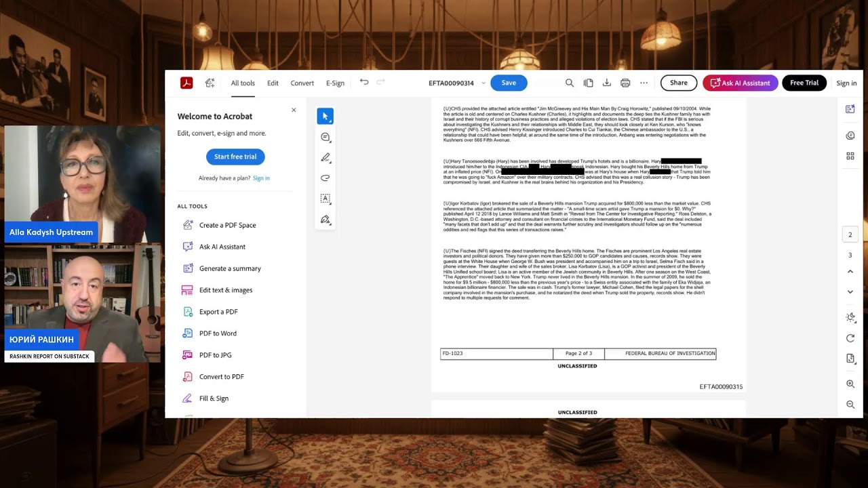
Task: Select the add comment tool
Action: [325, 137]
